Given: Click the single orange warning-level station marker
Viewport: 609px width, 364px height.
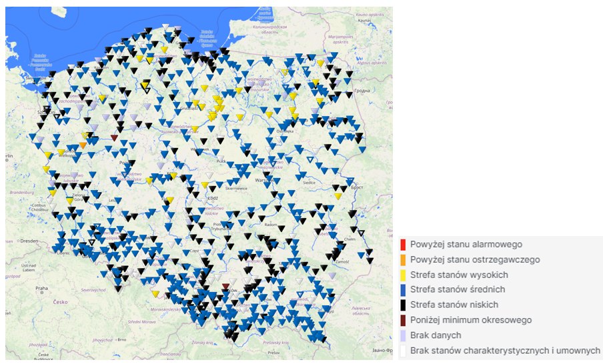Looking at the screenshot, I should point(83,145).
